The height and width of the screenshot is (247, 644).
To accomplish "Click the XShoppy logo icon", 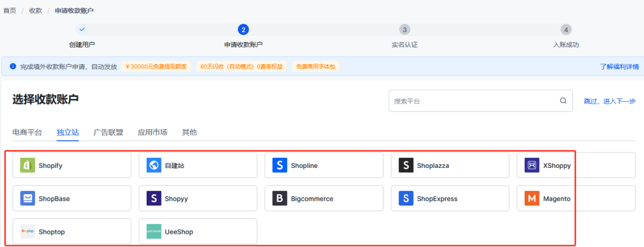I will tap(532, 165).
